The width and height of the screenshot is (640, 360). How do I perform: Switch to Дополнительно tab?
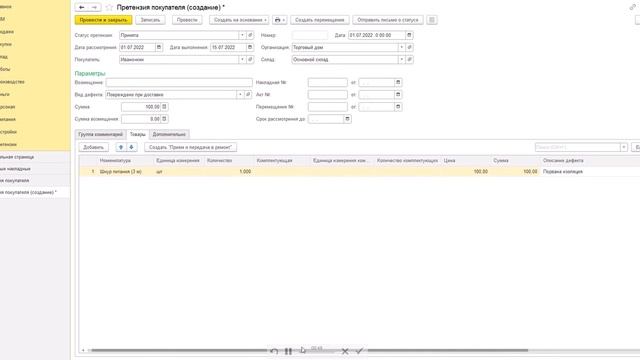click(x=169, y=134)
